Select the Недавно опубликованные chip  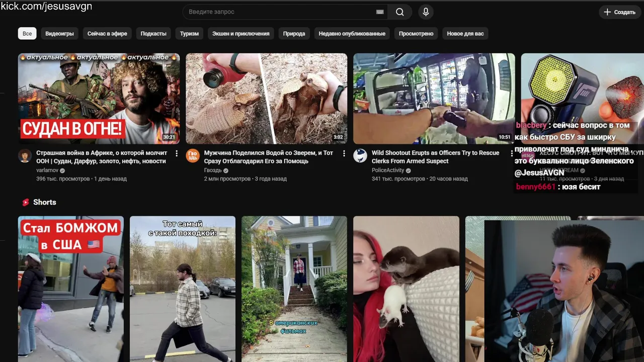(352, 34)
